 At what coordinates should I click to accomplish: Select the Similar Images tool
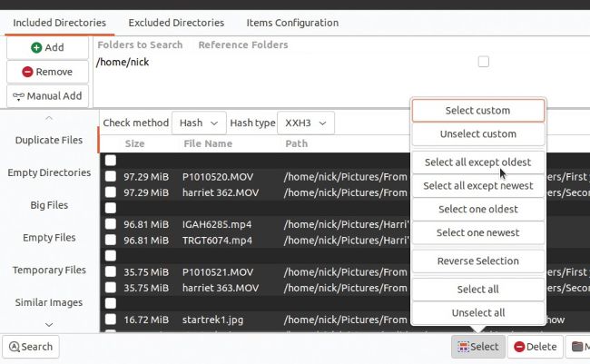coord(48,302)
